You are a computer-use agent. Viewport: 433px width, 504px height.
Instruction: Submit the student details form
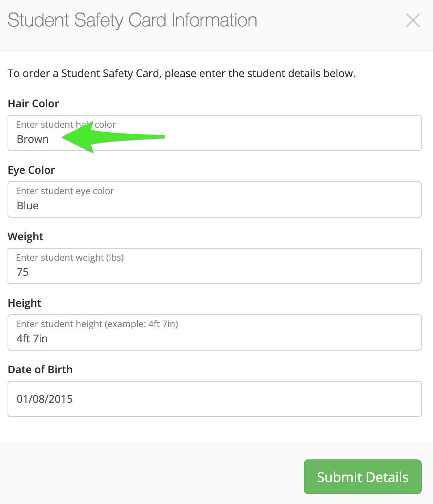[x=363, y=477]
